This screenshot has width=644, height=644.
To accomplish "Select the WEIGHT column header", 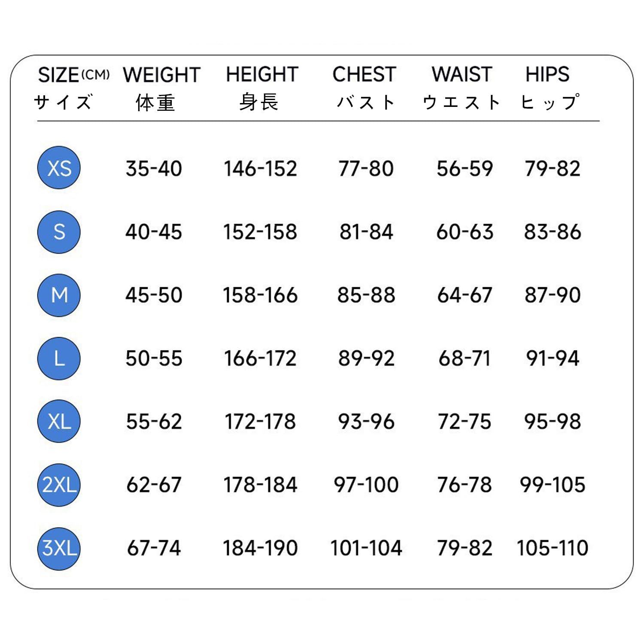I will (161, 75).
